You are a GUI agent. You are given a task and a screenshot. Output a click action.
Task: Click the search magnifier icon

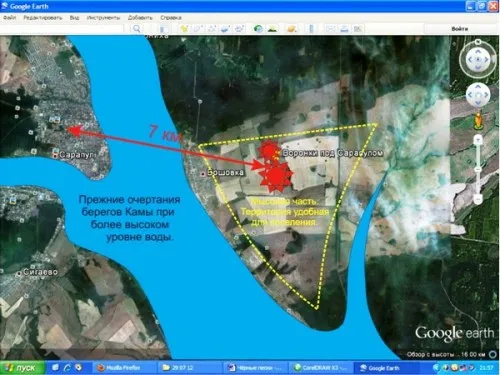coord(137,29)
